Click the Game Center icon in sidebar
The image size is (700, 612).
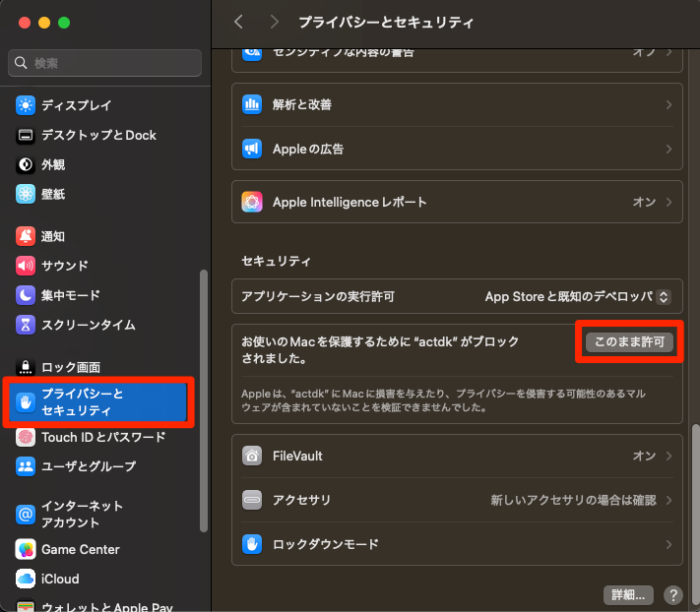coord(26,549)
